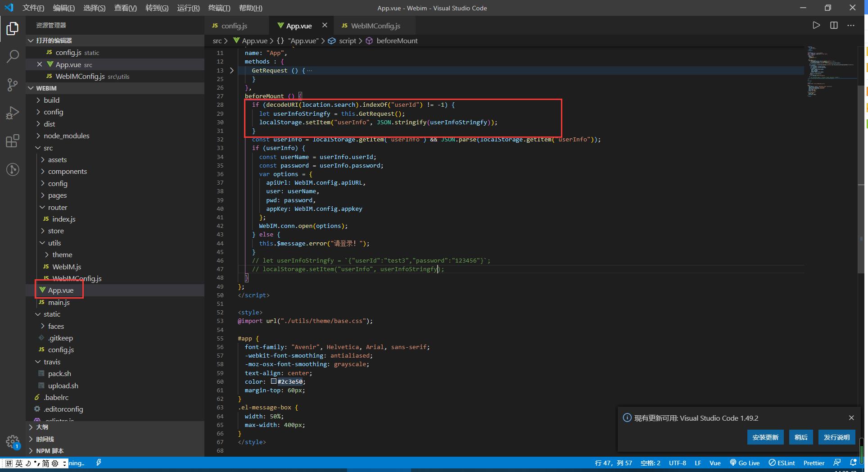Open the Source Control view
This screenshot has height=472, width=868.
click(13, 85)
